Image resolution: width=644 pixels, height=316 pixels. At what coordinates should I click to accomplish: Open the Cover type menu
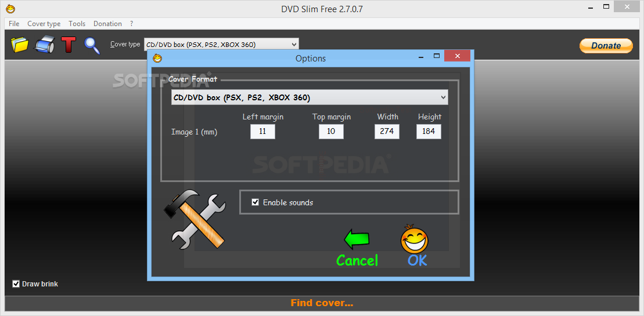44,24
